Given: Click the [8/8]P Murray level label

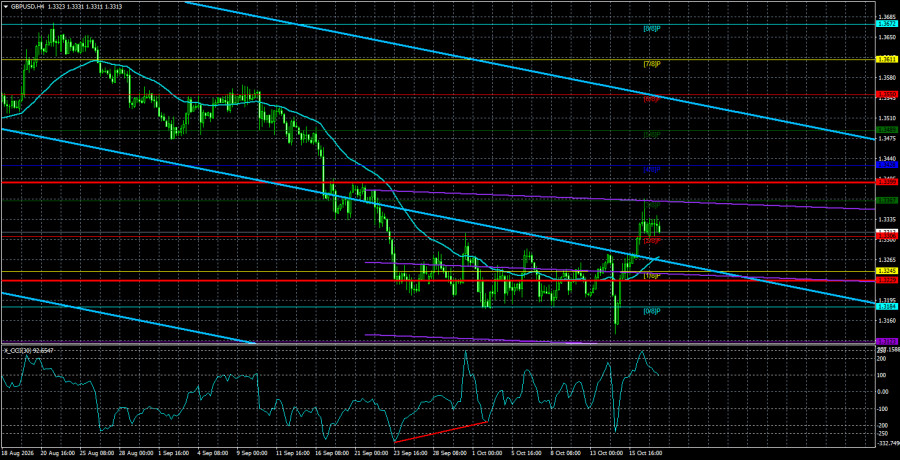Looking at the screenshot, I should 653,29.
